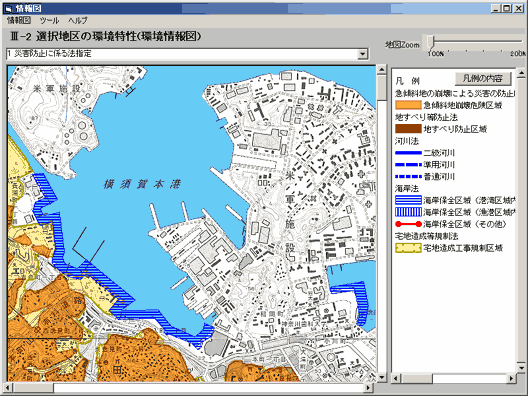Click the 横須賀本港 label on the map
This screenshot has height=396, width=528.
pos(142,184)
